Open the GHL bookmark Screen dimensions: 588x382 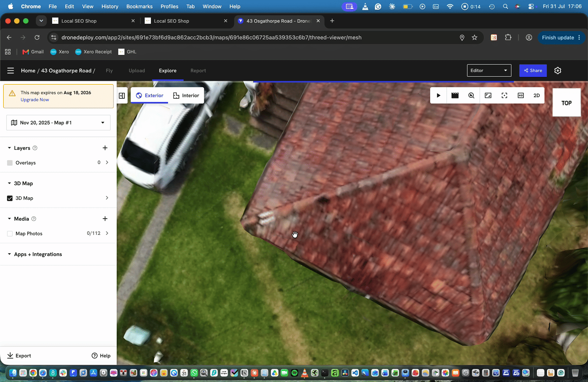128,52
